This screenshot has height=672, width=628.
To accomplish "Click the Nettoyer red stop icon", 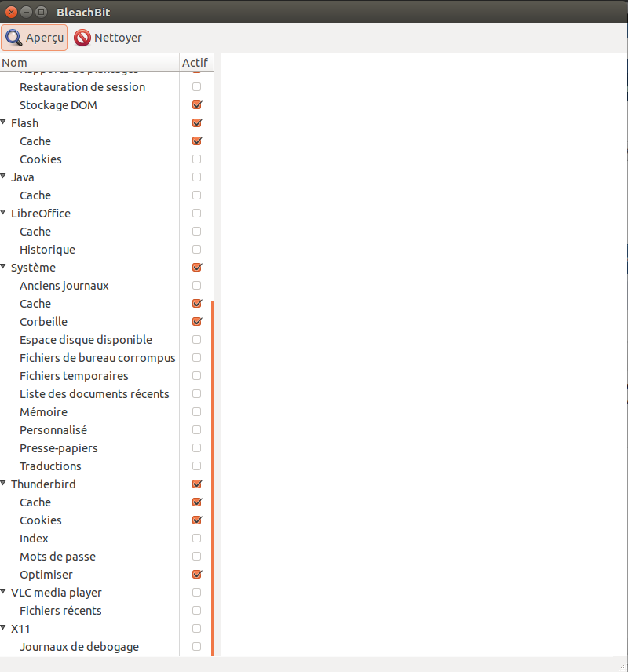I will click(x=82, y=38).
